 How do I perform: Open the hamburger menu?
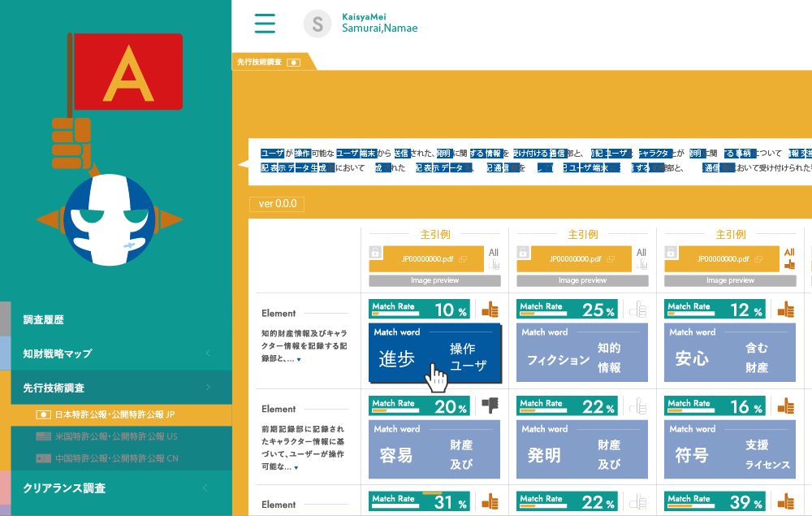tap(265, 23)
